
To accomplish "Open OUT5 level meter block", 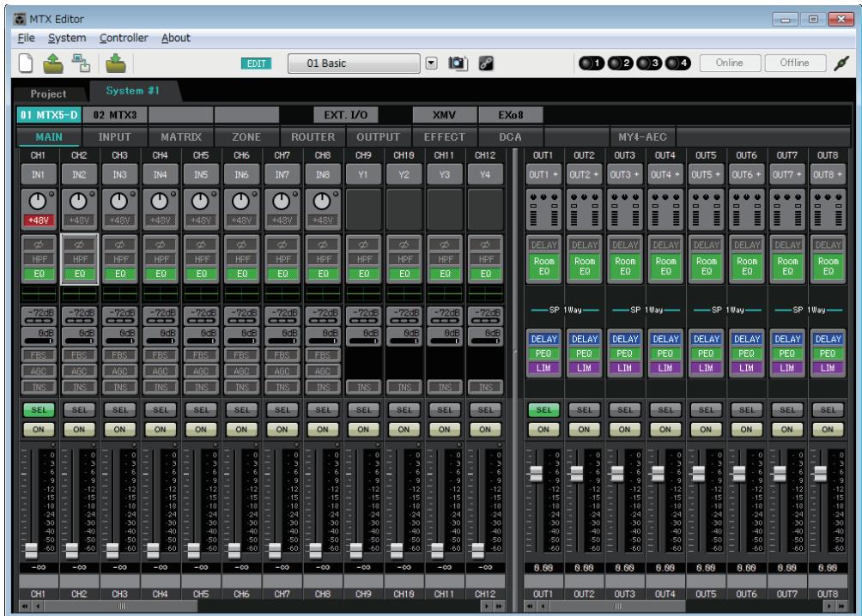I will click(706, 209).
